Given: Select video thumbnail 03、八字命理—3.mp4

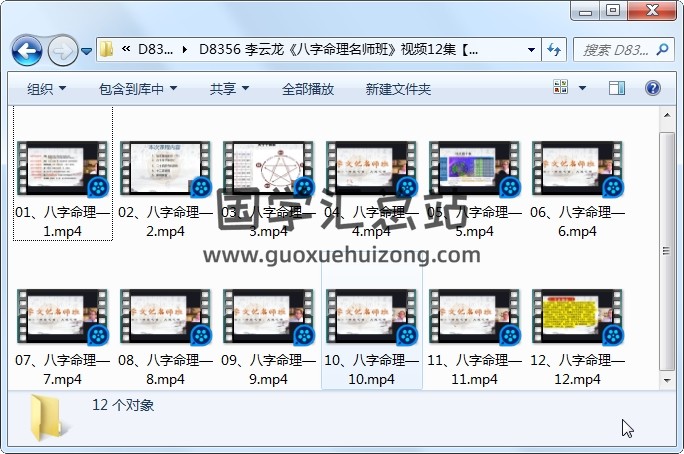Looking at the screenshot, I should pyautogui.click(x=268, y=168).
